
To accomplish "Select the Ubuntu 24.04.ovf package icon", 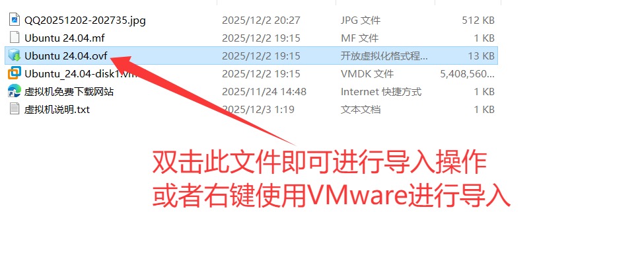I will 15,56.
